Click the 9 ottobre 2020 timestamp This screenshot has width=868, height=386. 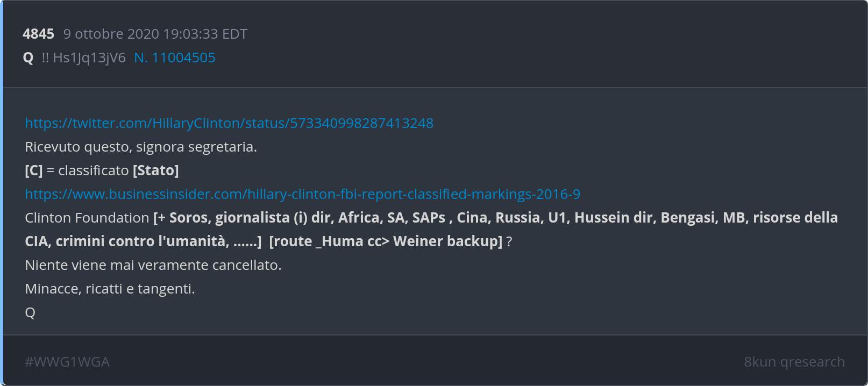click(x=155, y=34)
